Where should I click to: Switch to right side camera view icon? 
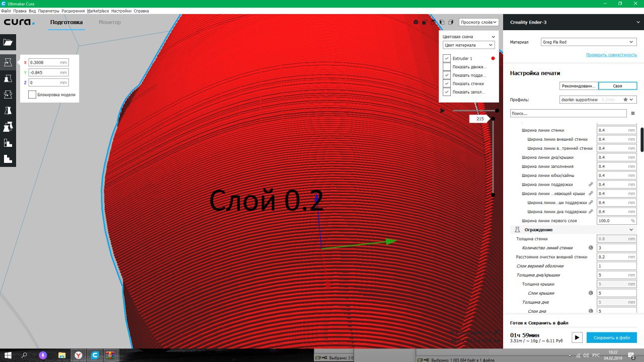[451, 22]
